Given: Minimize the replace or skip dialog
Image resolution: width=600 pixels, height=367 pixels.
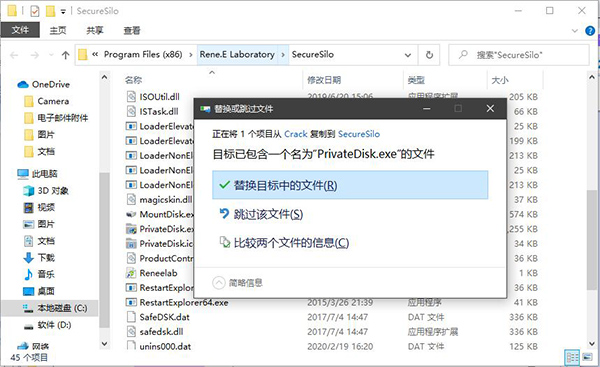Looking at the screenshot, I should 427,109.
